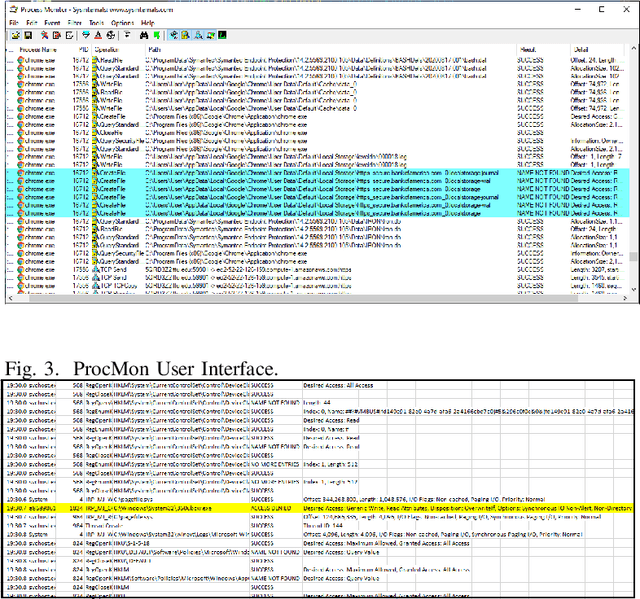Screen dimensions: 640x599
Task: Click the Find binoculars icon
Action: click(143, 34)
